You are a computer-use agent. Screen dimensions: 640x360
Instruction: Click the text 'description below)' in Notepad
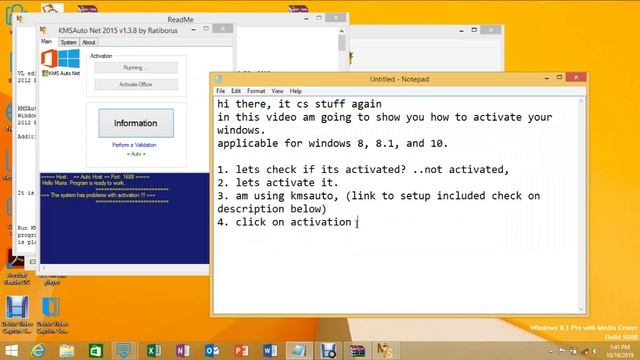[271, 209]
